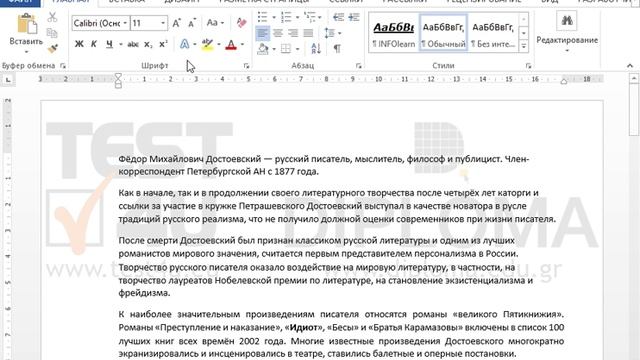Click vertical scrollbar up arrow

coord(634,78)
